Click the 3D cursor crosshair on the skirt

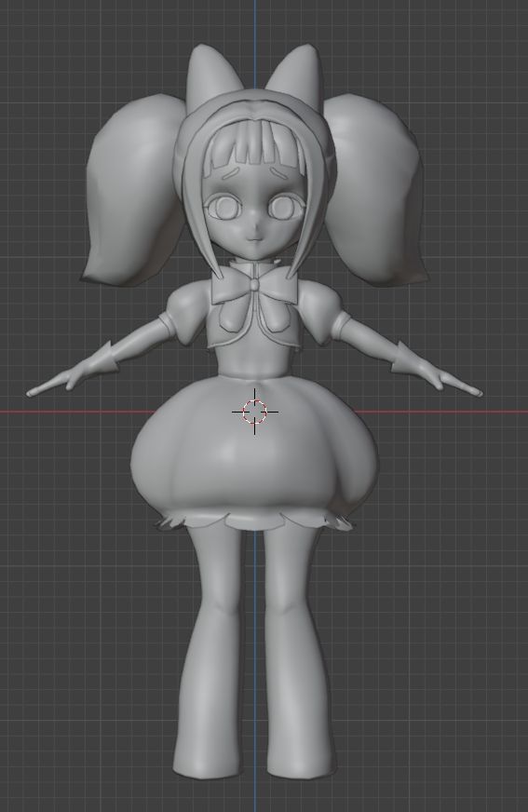pos(254,412)
